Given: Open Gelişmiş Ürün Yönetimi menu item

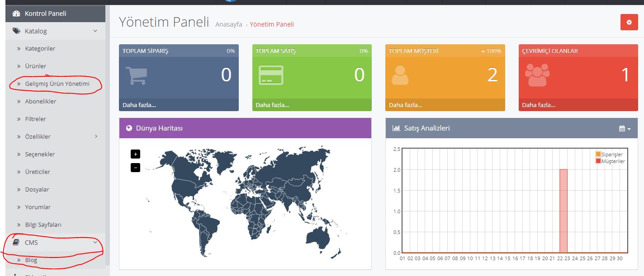Looking at the screenshot, I should 57,84.
